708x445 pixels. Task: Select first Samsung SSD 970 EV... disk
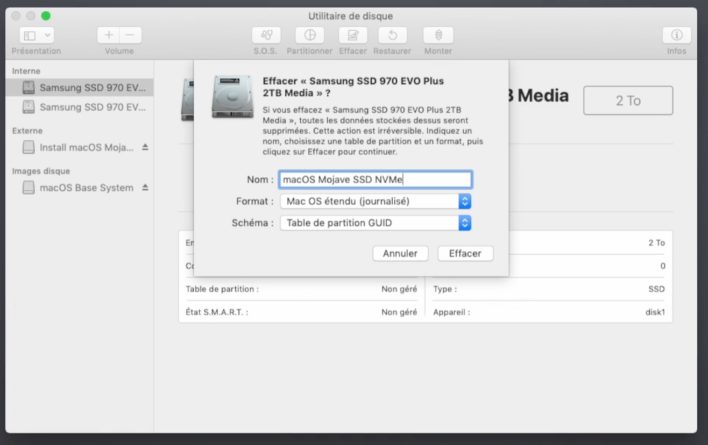79,88
